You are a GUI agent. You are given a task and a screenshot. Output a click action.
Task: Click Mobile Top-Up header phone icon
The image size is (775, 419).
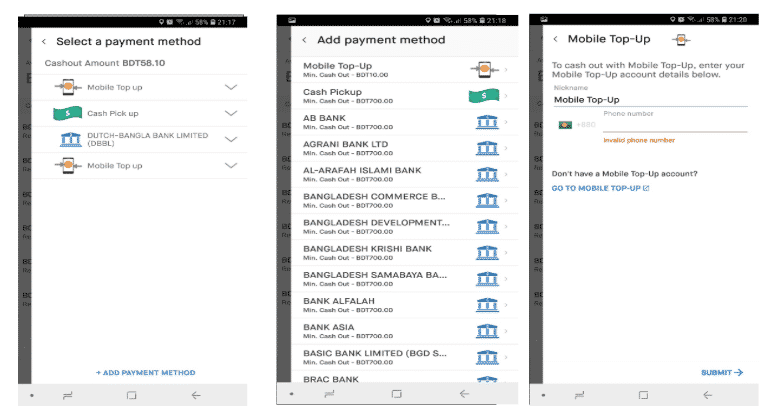[681, 40]
